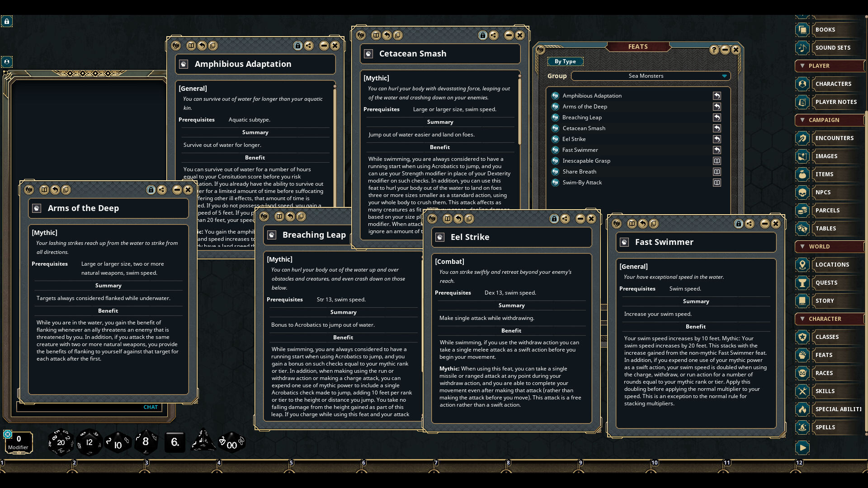Click the Fast Swimmer feat type icon
This screenshot has width=868, height=488.
[x=624, y=242]
